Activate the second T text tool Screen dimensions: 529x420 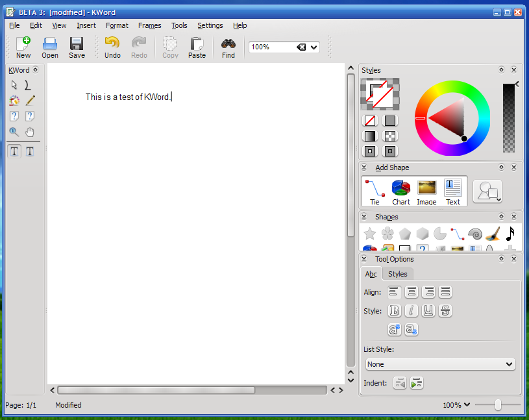(30, 151)
